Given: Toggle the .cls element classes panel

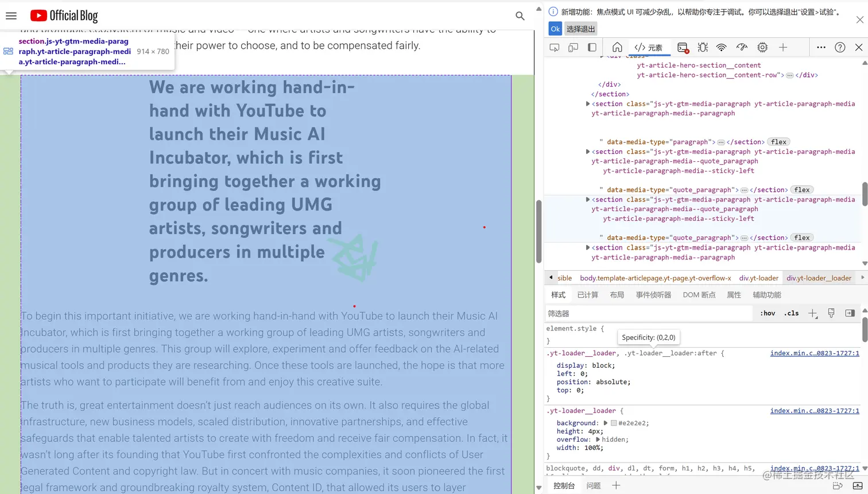Looking at the screenshot, I should [792, 313].
